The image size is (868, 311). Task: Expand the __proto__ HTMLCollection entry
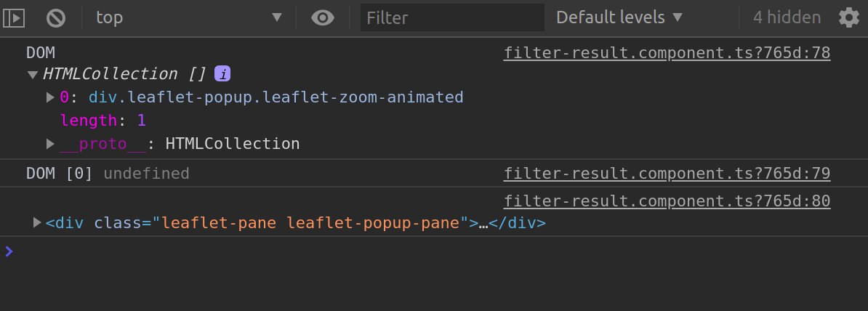click(50, 144)
